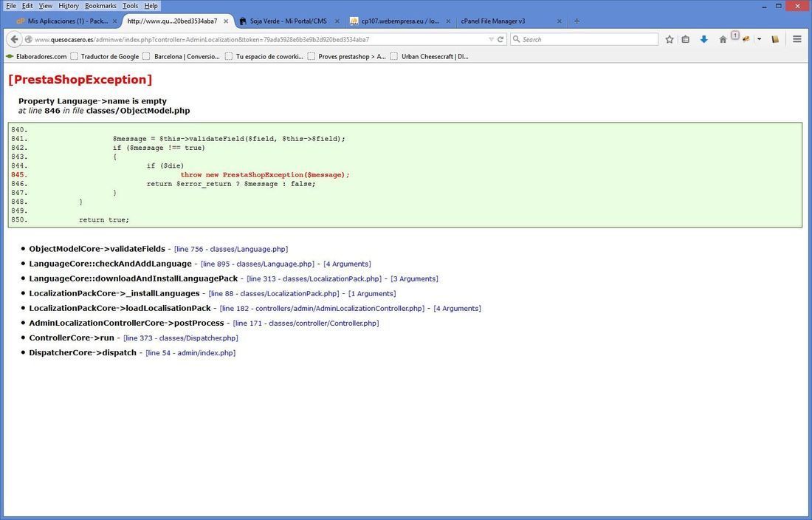
Task: Click 'Property Language->name is empty' message
Action: (x=93, y=101)
